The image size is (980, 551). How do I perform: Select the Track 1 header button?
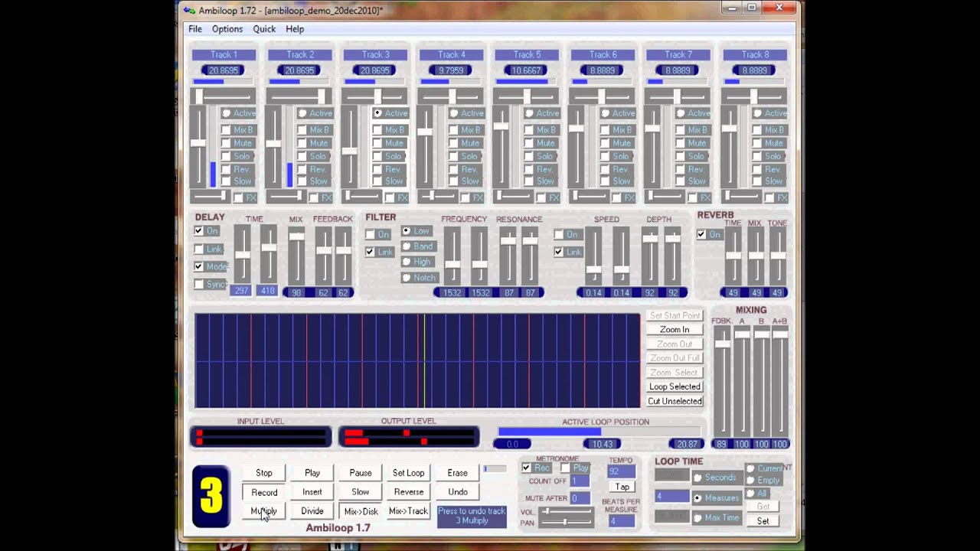224,55
